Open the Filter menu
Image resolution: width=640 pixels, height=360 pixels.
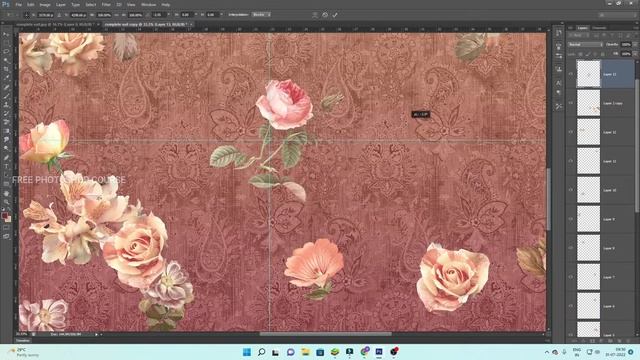click(x=106, y=4)
